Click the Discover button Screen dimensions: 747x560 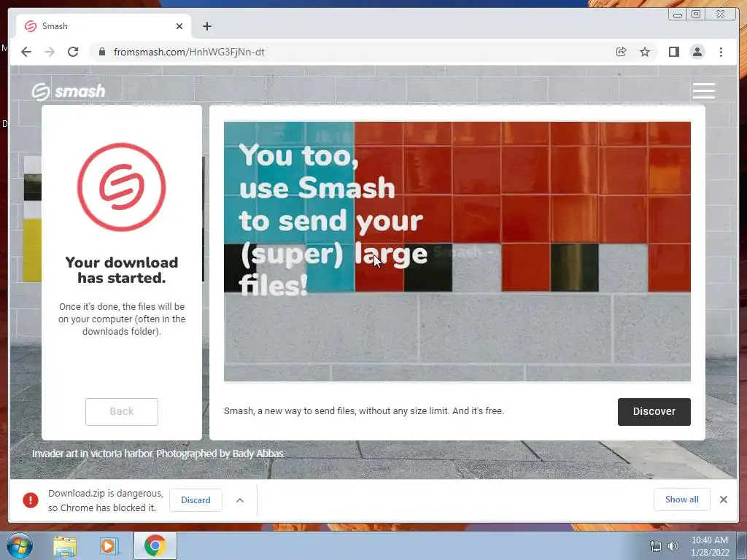654,411
